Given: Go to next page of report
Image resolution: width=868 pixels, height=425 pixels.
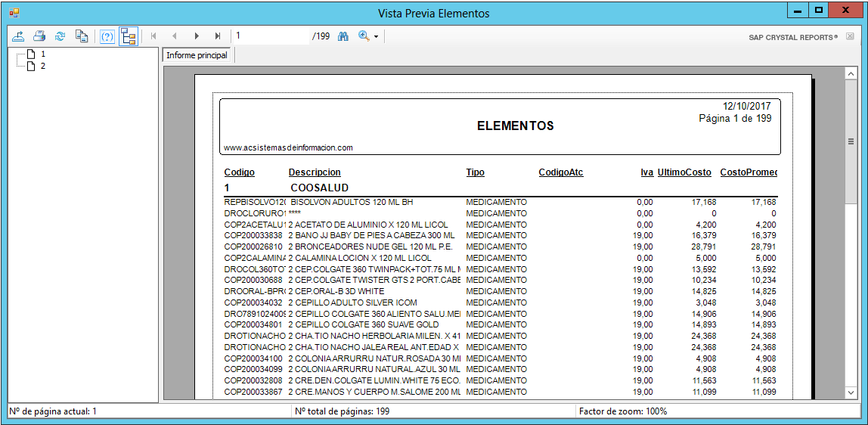Looking at the screenshot, I should tap(197, 36).
